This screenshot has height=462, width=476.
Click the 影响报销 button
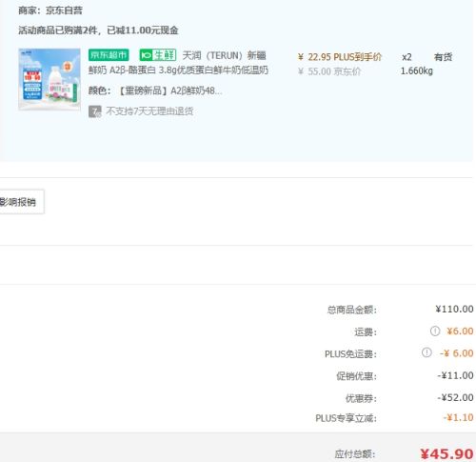(21, 202)
